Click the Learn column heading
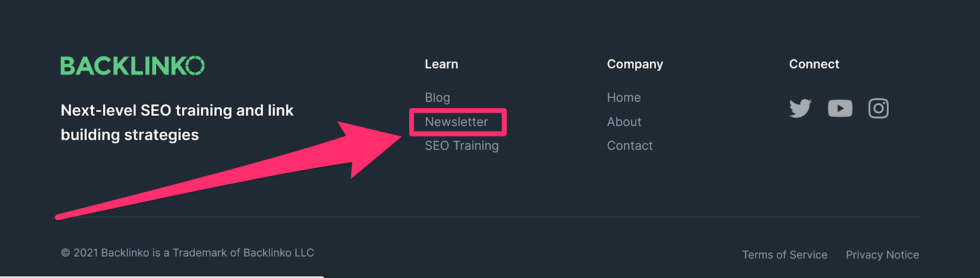 441,64
